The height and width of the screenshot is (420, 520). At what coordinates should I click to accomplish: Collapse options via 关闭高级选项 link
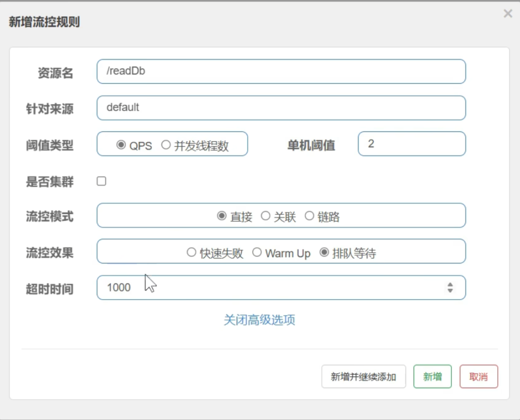259,320
